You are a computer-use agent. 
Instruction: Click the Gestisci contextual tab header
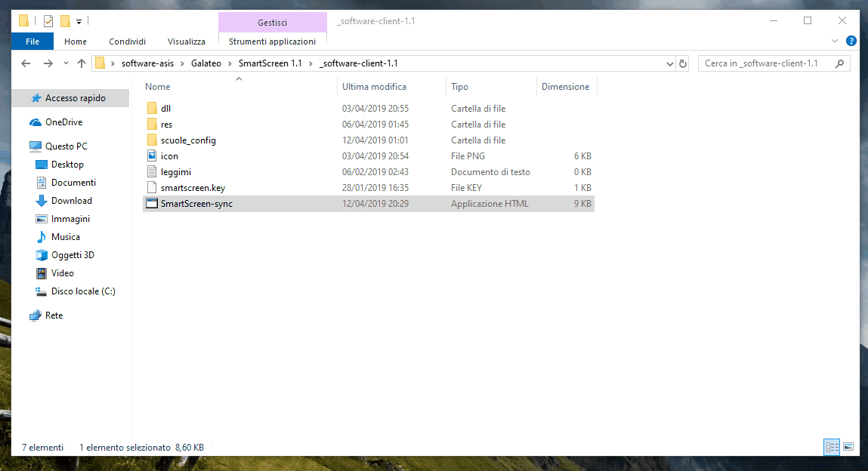pyautogui.click(x=273, y=23)
